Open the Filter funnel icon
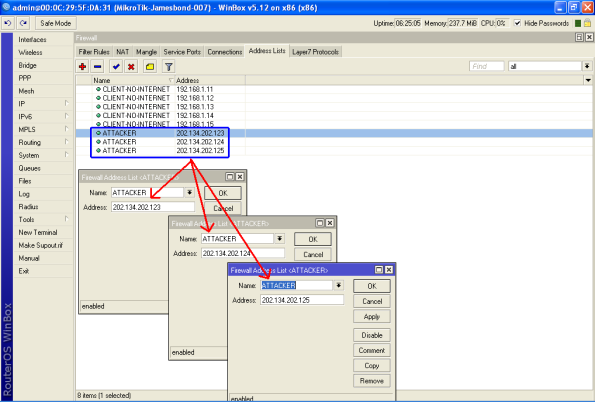Screen dimensions: 595x402 168,67
